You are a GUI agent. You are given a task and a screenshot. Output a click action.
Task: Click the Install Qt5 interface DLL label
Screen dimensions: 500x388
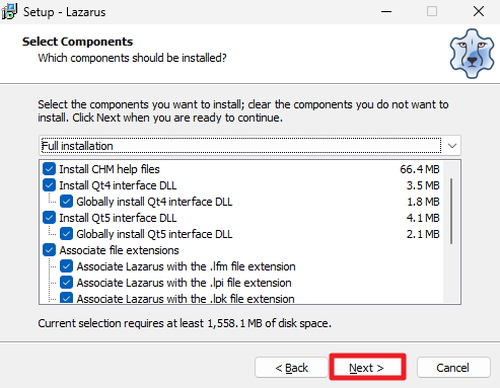coord(118,218)
